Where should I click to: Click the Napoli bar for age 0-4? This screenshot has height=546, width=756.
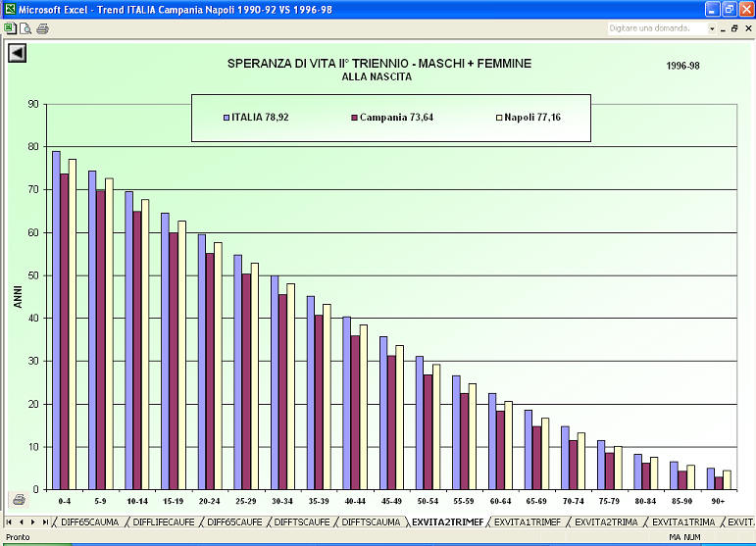(73, 324)
